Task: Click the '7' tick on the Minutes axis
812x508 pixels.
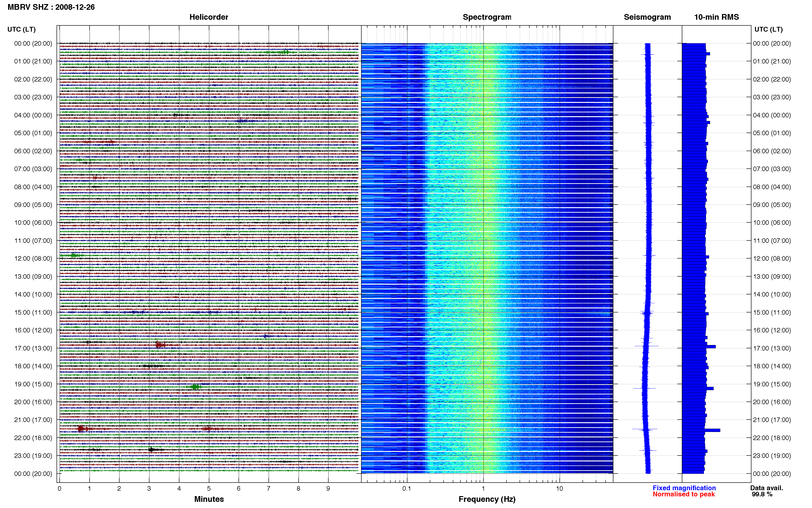Action: (268, 489)
